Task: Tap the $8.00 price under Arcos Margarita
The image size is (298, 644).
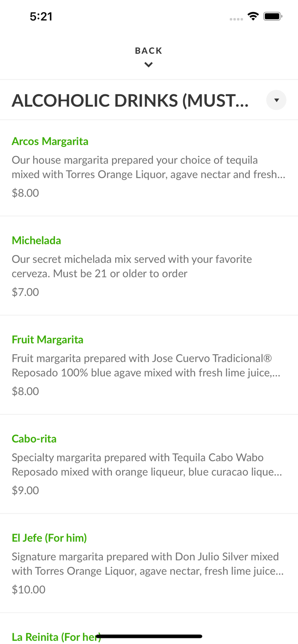Action: [25, 193]
